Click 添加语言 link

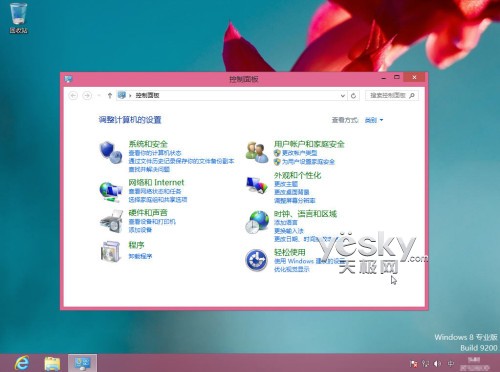[286, 222]
